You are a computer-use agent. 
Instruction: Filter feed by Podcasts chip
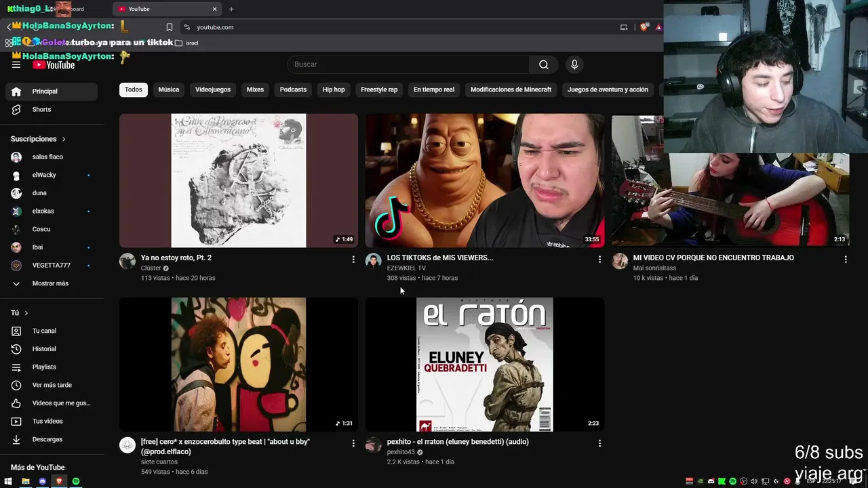pyautogui.click(x=293, y=89)
